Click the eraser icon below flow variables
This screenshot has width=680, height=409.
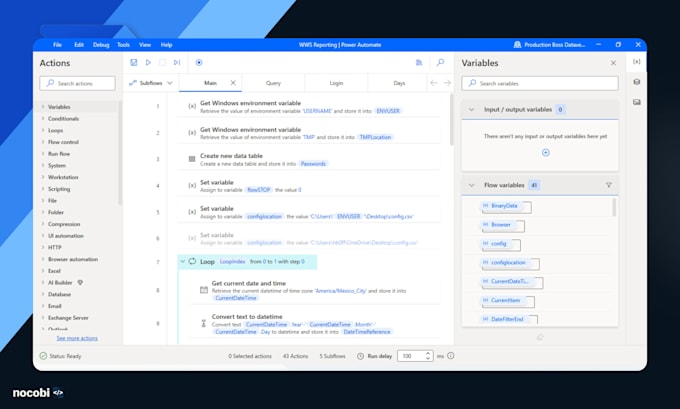540,337
